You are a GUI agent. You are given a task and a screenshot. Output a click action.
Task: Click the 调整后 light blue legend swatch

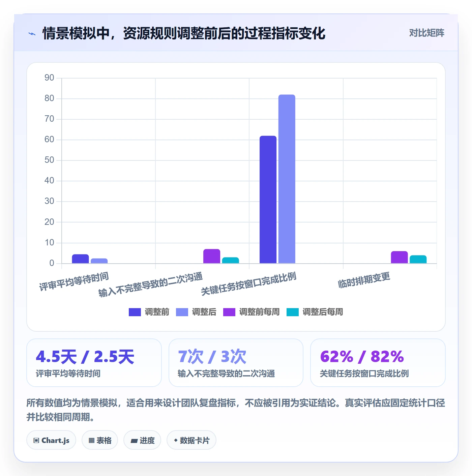point(182,312)
